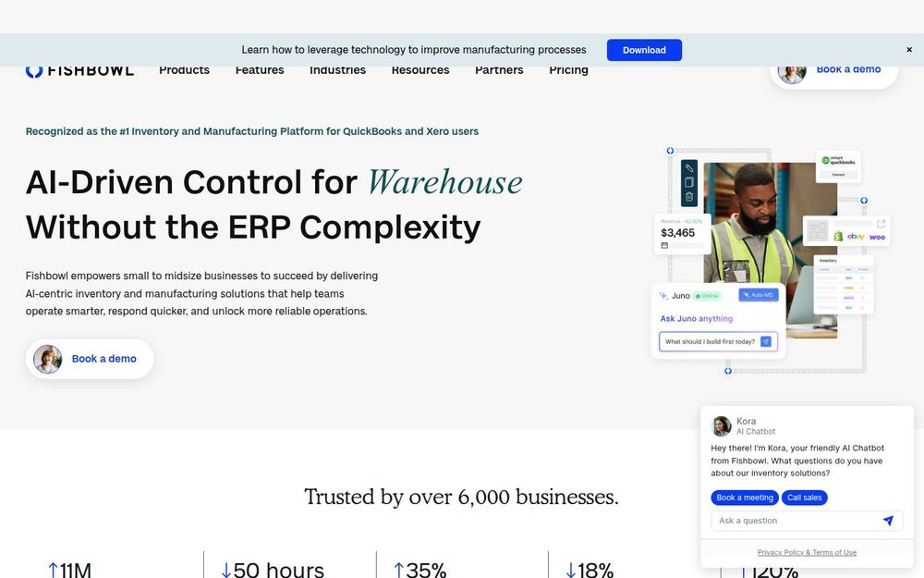This screenshot has width=924, height=578.
Task: Dismiss the announcement banner with the X
Action: 908,50
